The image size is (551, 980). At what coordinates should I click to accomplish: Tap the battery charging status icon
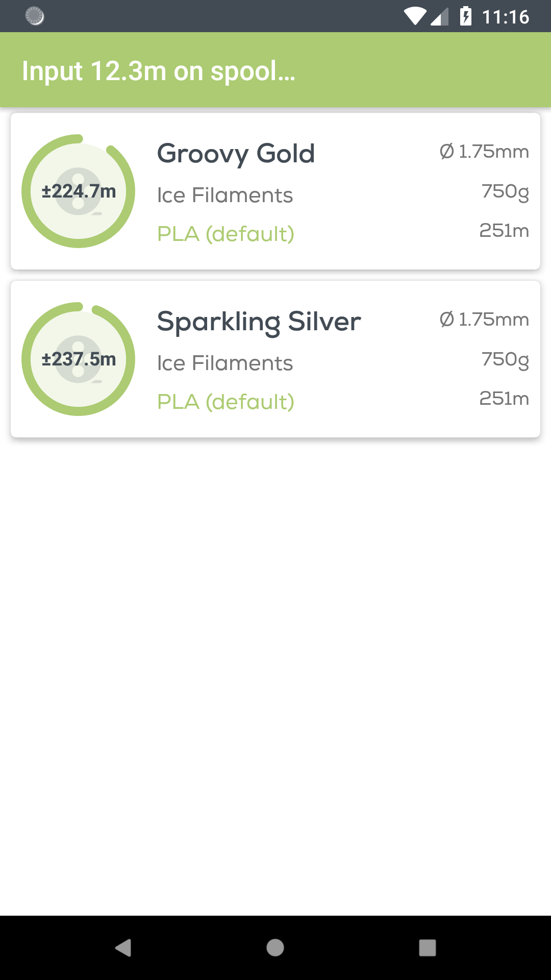[x=465, y=16]
